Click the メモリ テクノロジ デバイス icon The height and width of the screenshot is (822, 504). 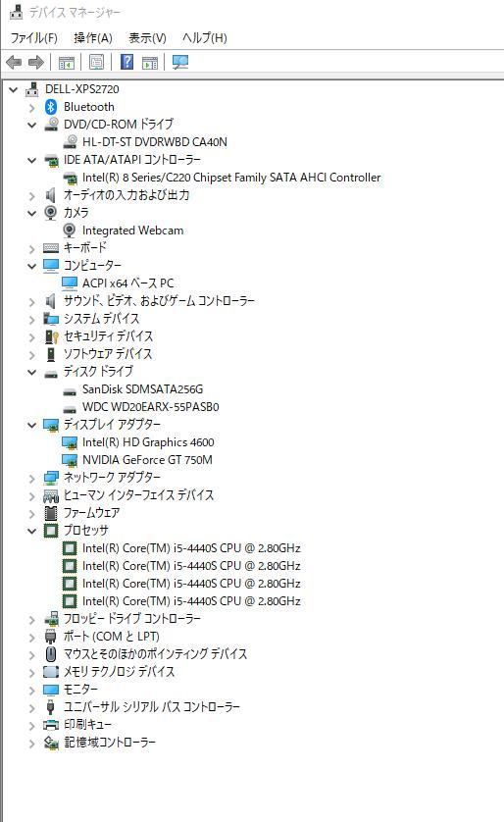tap(51, 672)
